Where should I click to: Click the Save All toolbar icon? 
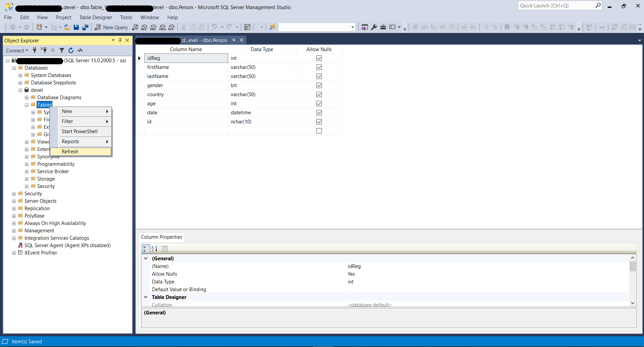point(85,27)
